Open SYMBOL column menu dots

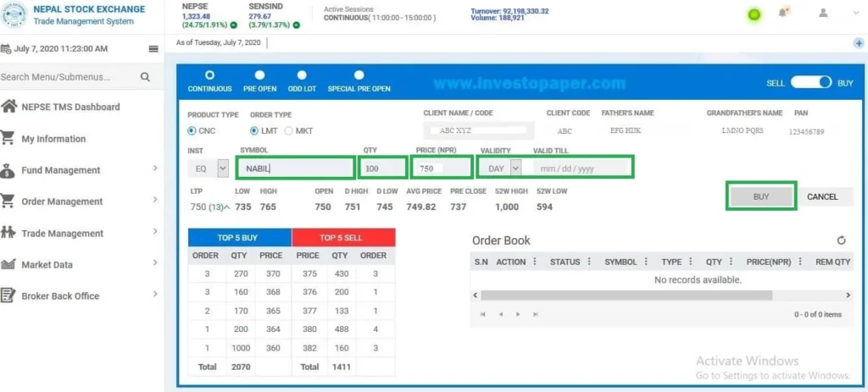(646, 262)
